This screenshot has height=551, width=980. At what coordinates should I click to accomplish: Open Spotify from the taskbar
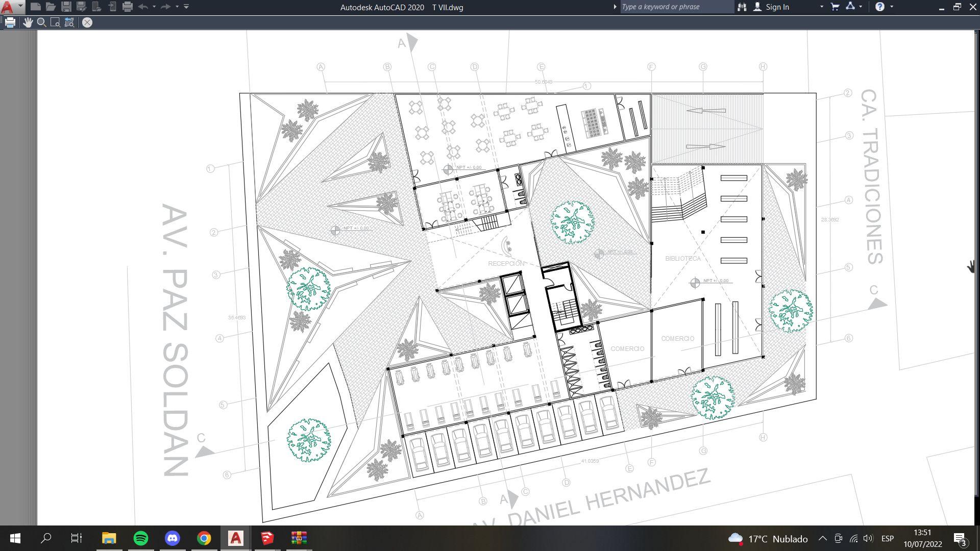coord(141,538)
